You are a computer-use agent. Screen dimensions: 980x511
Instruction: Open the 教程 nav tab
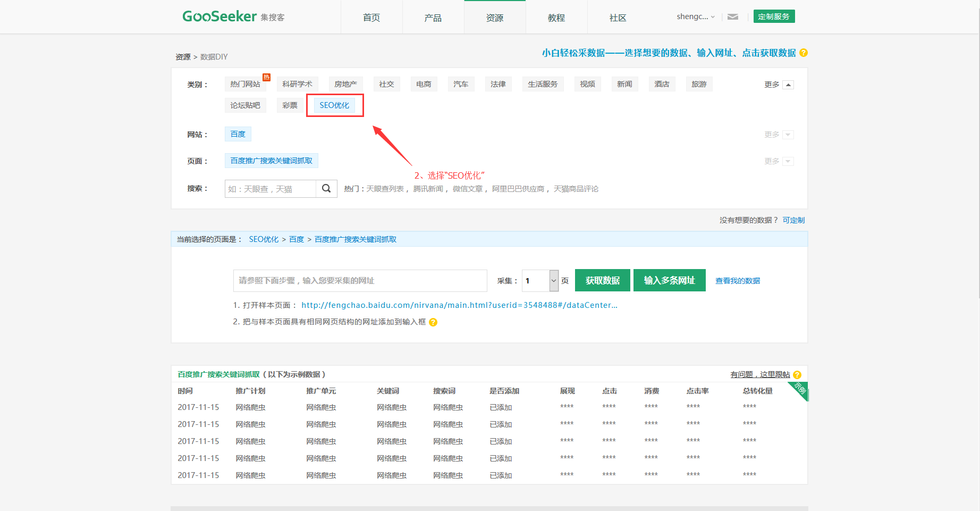[556, 18]
